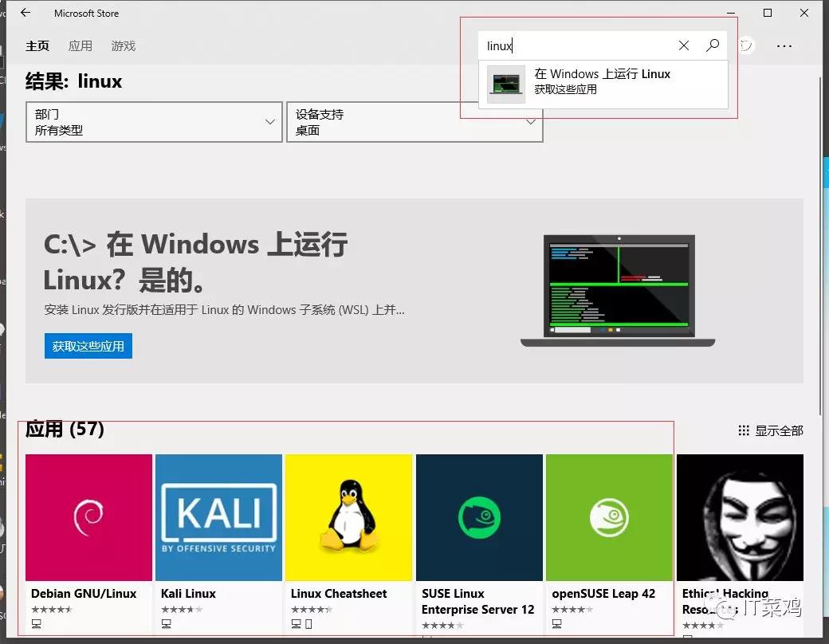This screenshot has width=829, height=644.
Task: Open SUSE Linux Enterprise Server 12 tile
Action: pyautogui.click(x=479, y=518)
